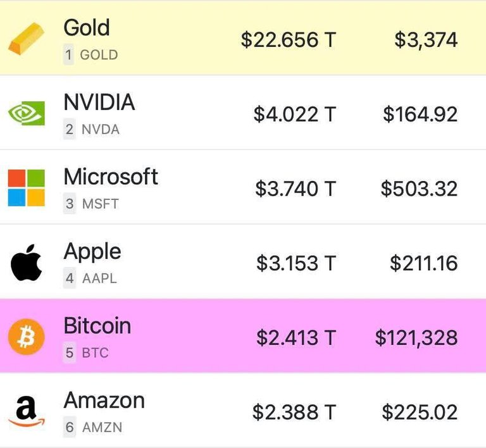Click the black Apple logo
486x448 pixels.
click(x=27, y=263)
